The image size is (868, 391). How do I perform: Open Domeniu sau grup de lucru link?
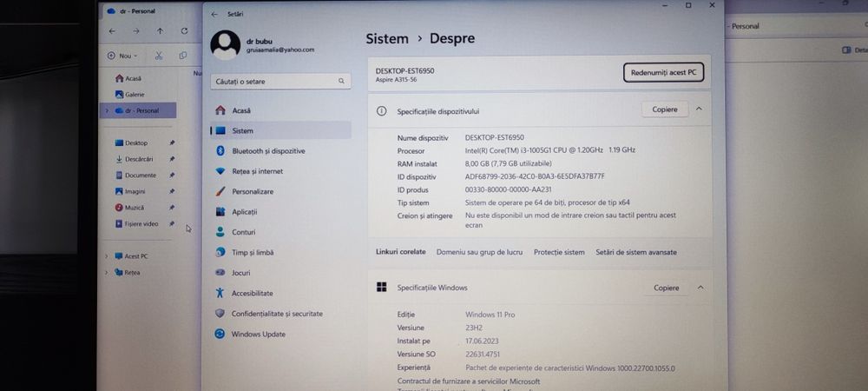click(x=479, y=252)
